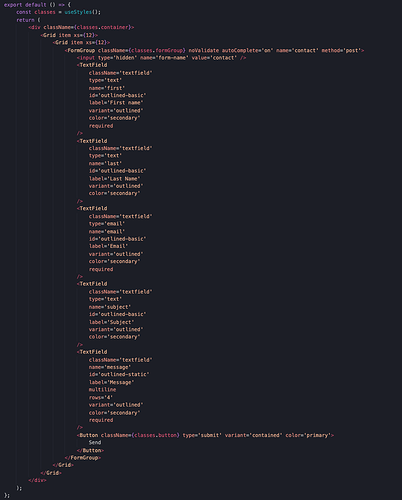This screenshot has height=500, width=402.
Task: Click the closing div tag
Action: click(37, 480)
